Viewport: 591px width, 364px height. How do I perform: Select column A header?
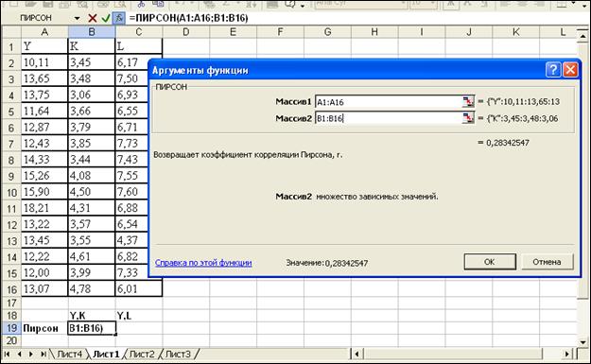44,32
